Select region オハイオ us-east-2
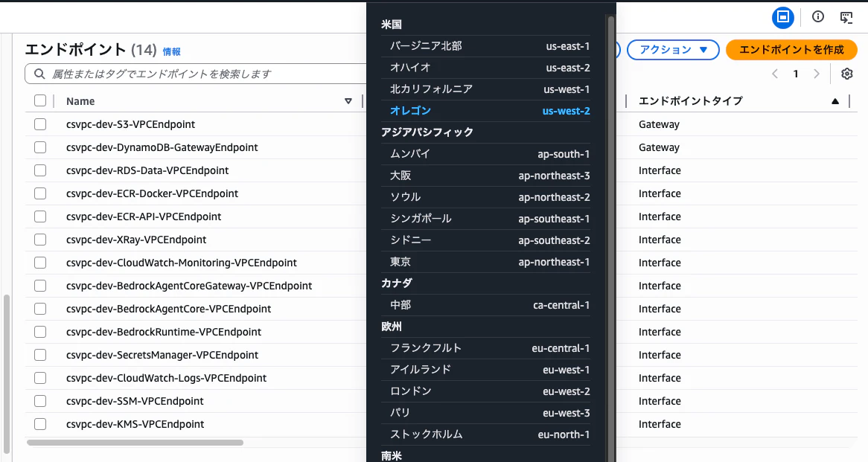This screenshot has height=462, width=868. (485, 68)
